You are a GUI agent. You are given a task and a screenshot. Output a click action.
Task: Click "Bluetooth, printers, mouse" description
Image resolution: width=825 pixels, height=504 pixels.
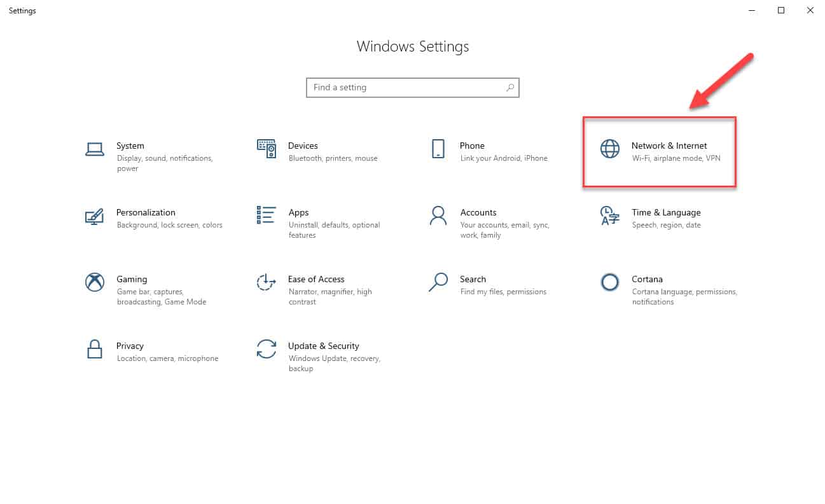click(x=333, y=158)
